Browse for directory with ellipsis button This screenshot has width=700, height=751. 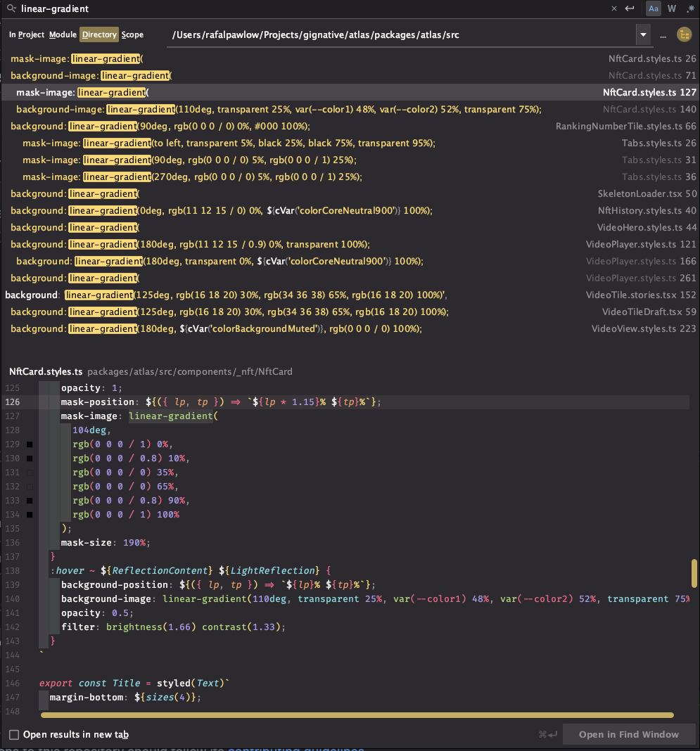tap(663, 35)
